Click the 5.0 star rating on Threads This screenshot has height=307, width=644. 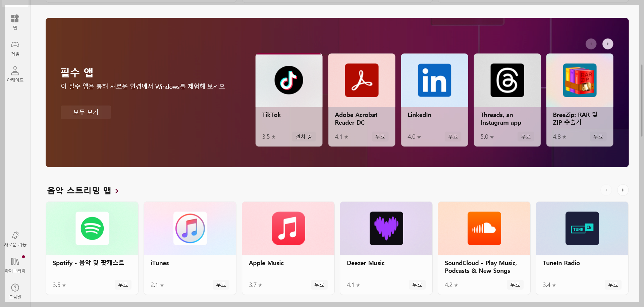click(487, 137)
